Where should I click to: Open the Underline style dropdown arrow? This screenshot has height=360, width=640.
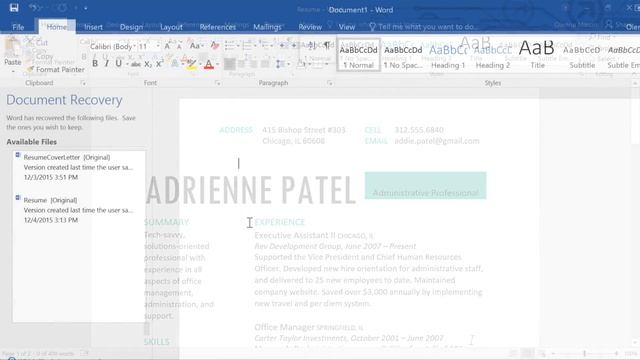[x=127, y=64]
